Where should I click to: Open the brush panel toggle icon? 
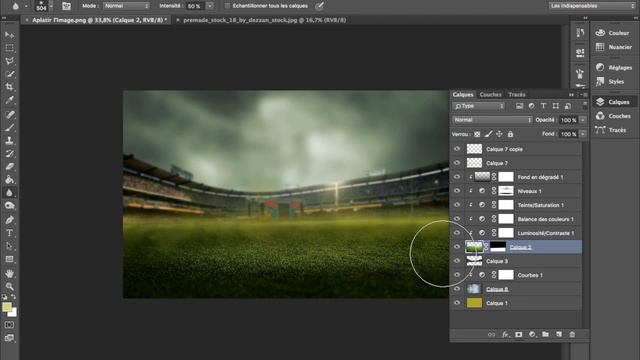[66, 6]
